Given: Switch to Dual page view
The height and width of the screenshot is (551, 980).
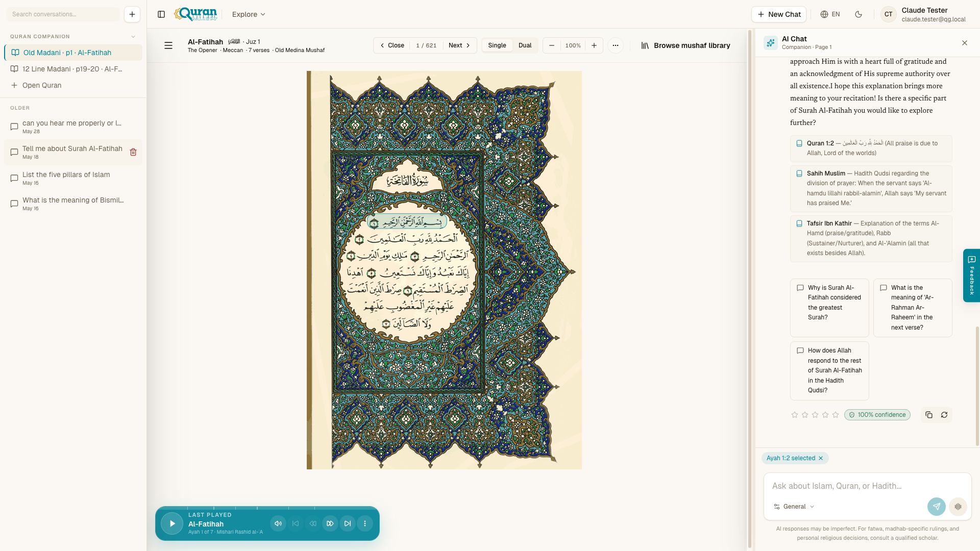Looking at the screenshot, I should pyautogui.click(x=525, y=45).
